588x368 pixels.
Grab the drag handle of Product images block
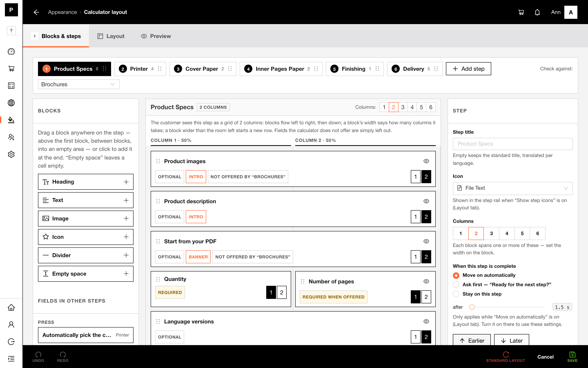[x=158, y=161]
